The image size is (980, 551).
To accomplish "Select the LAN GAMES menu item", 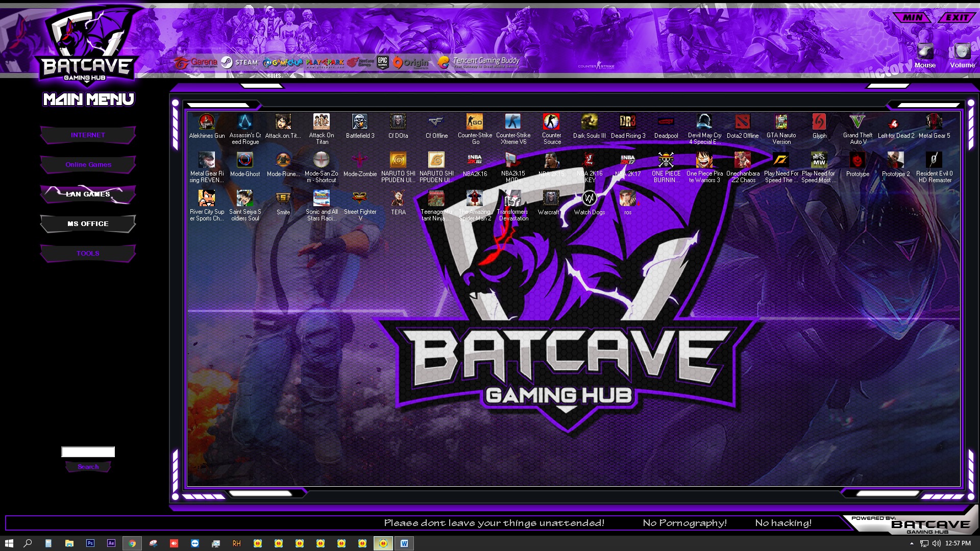I will tap(88, 194).
